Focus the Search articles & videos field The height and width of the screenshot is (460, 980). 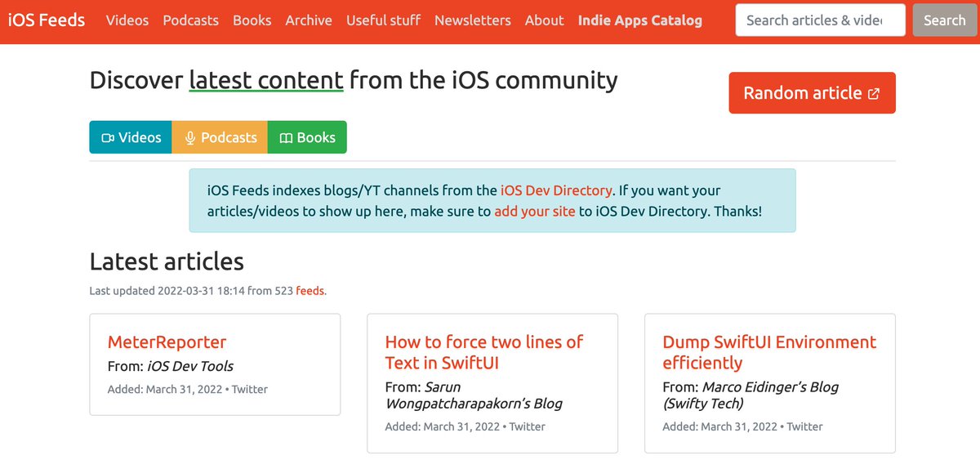[x=820, y=20]
